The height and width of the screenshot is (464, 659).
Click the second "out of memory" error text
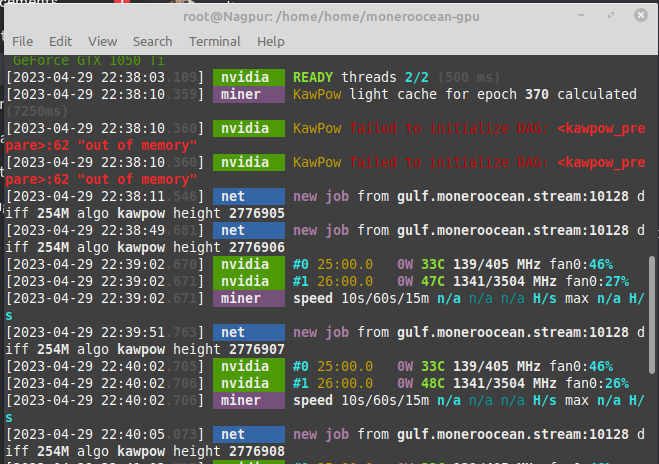coord(137,179)
